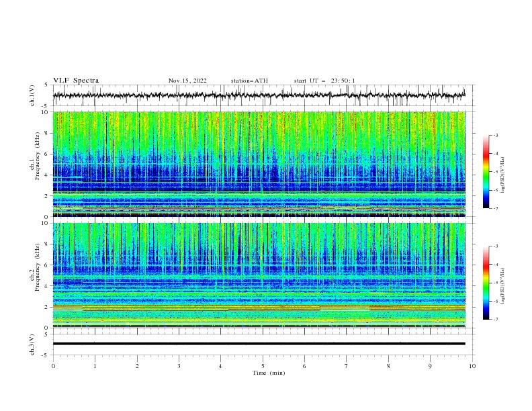Screen dimensions: 532x411
Task: Click the ch.1 spectrogram color scale bar
Action: tap(486, 172)
